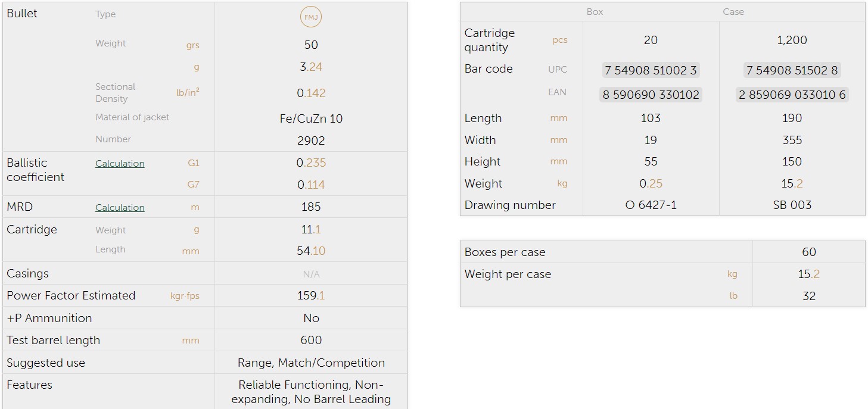
Task: Click the Suggested use Range, Match/Competition text
Action: point(311,363)
